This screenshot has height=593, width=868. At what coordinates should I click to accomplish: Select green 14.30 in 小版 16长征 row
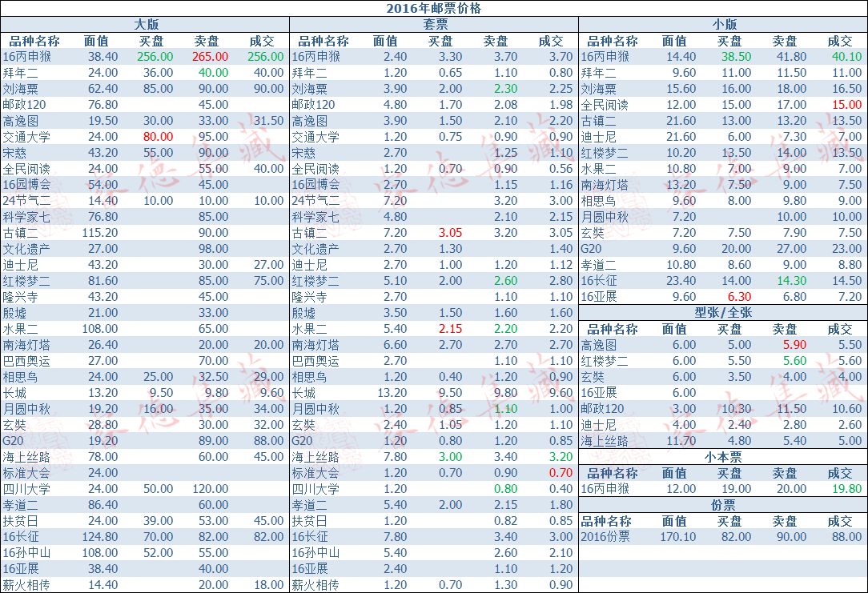coord(792,280)
